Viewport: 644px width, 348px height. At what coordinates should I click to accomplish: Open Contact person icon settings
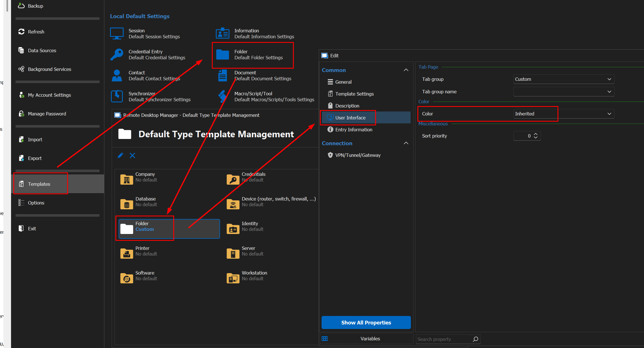coord(117,75)
